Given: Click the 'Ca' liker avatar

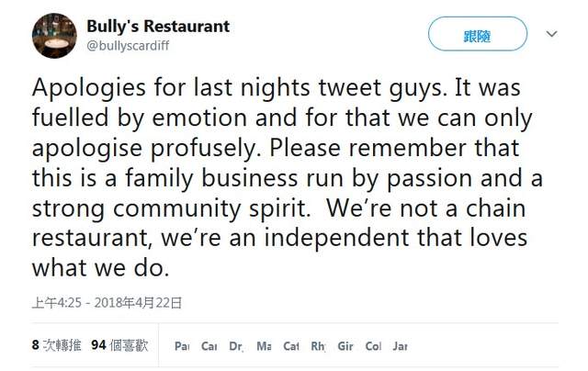Looking at the screenshot, I should [x=209, y=347].
